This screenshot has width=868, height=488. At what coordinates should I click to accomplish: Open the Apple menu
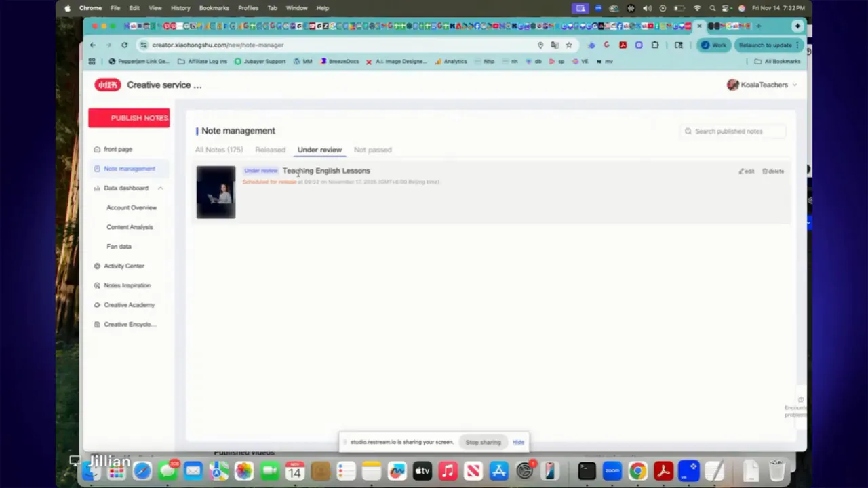[x=67, y=8]
